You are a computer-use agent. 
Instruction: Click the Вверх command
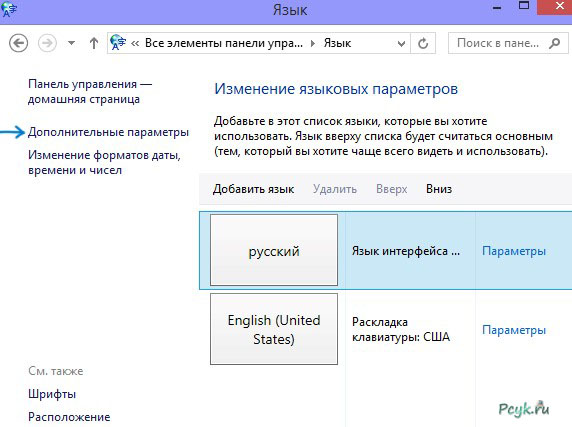point(391,189)
